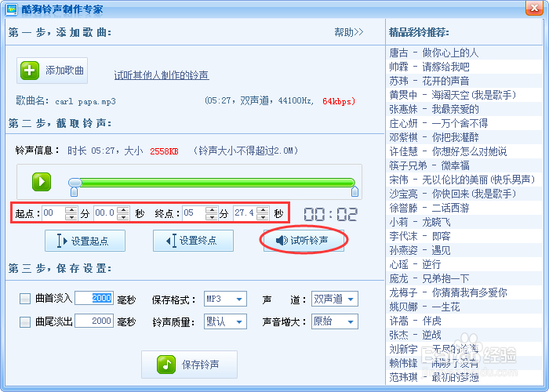Click the 起点 seconds input field
Screen dimensions: 549x392
coord(105,212)
